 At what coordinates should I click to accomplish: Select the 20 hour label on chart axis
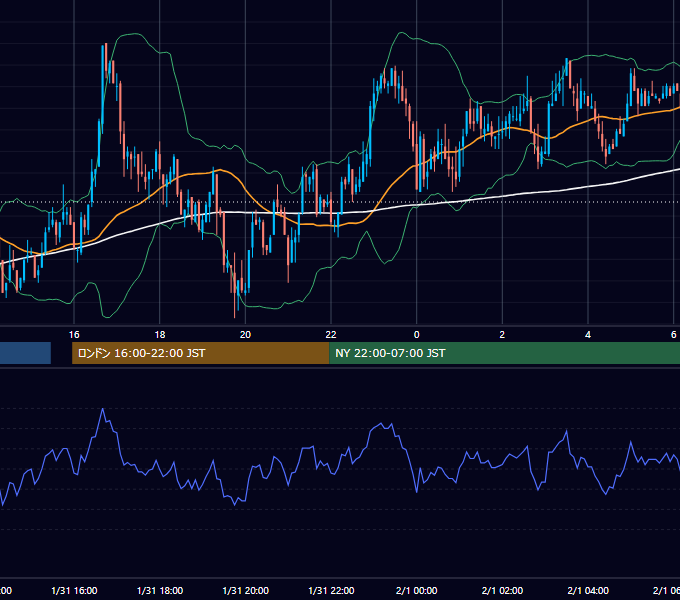coord(245,335)
